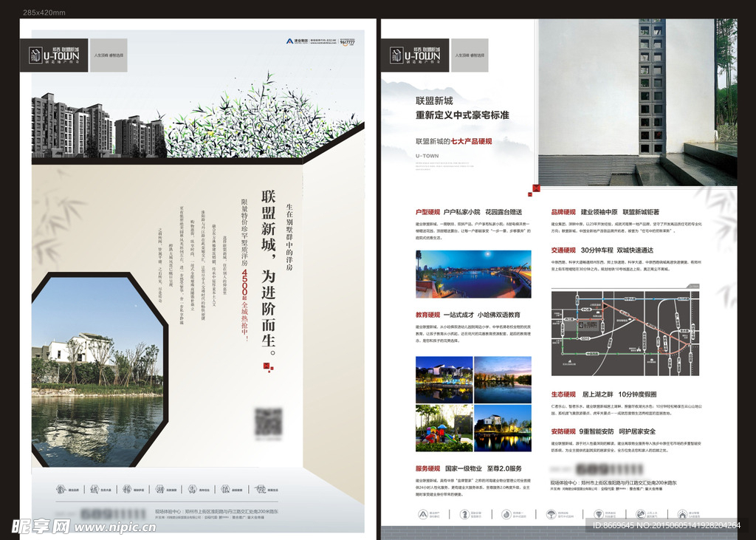Select the high-rise buildings ink illustration
Image resolution: width=756 pixels, height=540 pixels.
point(98,126)
